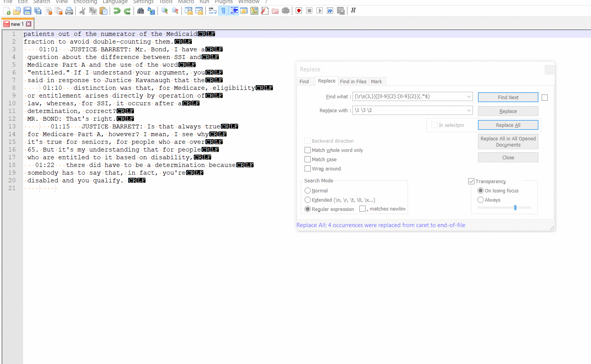Check the Wrap around option
The image size is (591, 364).
click(x=308, y=169)
